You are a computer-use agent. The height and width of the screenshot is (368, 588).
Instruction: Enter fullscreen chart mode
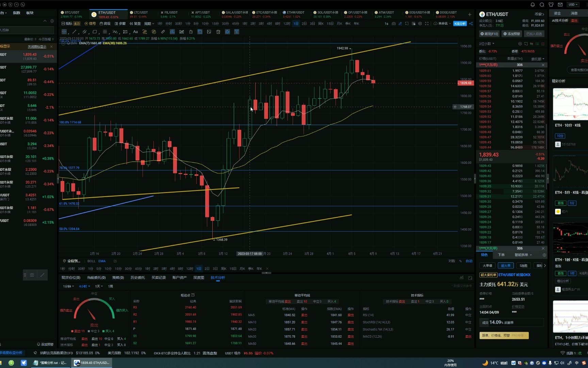(427, 24)
